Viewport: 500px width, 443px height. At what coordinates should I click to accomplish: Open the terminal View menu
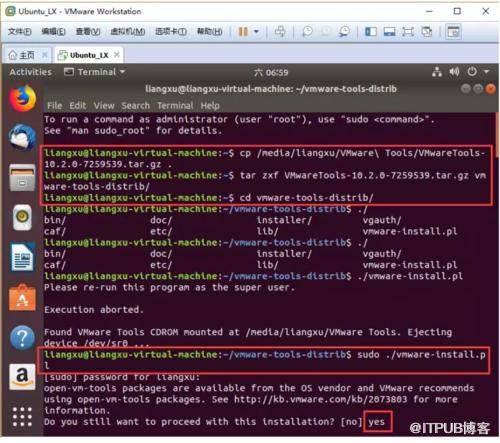(x=104, y=106)
